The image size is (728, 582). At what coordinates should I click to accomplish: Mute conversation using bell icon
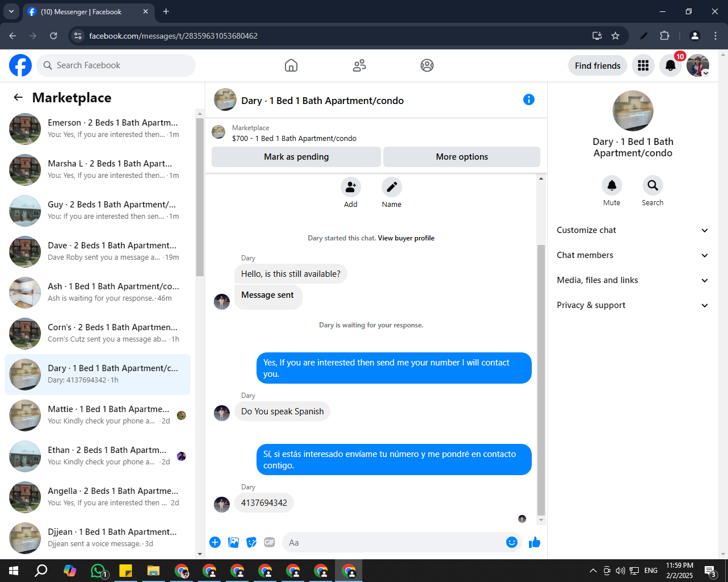click(612, 185)
